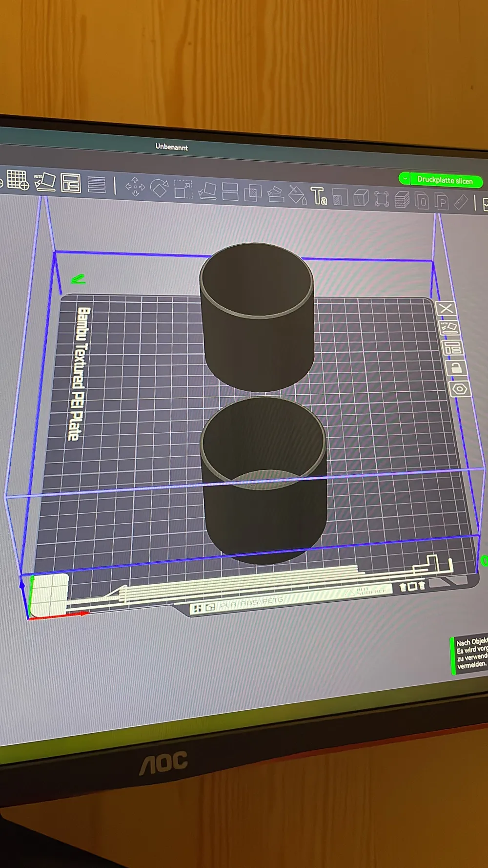The image size is (488, 868).
Task: Open the Text shape tool
Action: pyautogui.click(x=319, y=196)
